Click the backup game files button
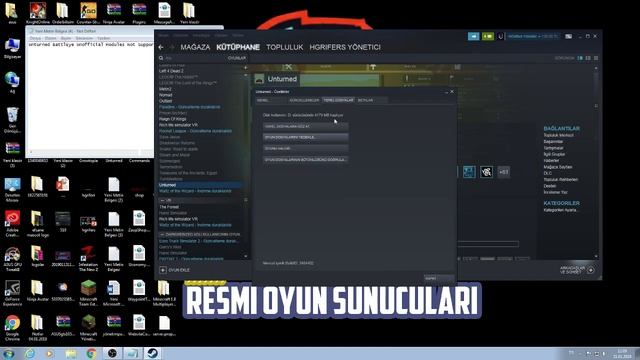This screenshot has width=640, height=360. 305,138
